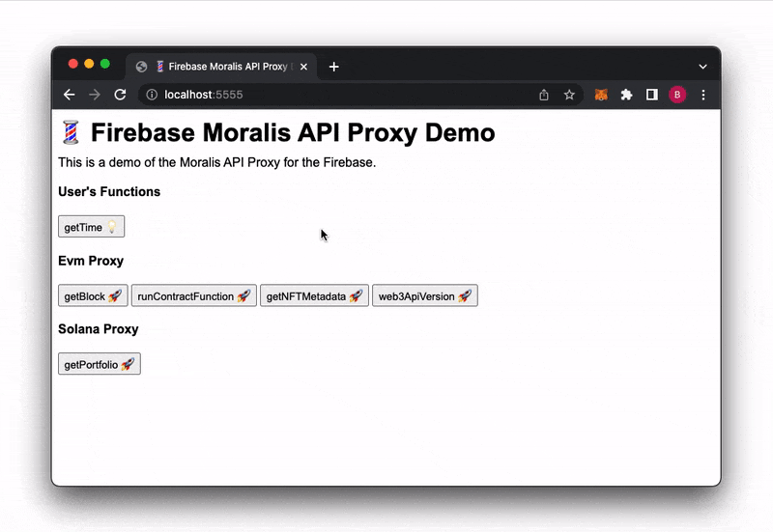
Task: Select the Firebase Moralis API Proxy tab
Action: pos(222,67)
